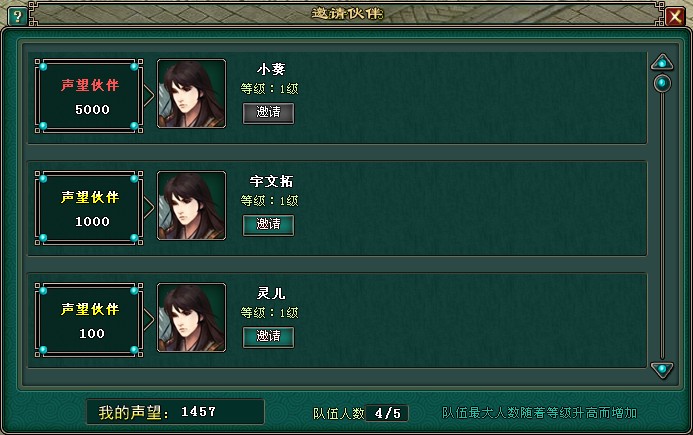The width and height of the screenshot is (693, 435).
Task: Click the 声望伙伴 100 cost badge
Action: point(89,320)
